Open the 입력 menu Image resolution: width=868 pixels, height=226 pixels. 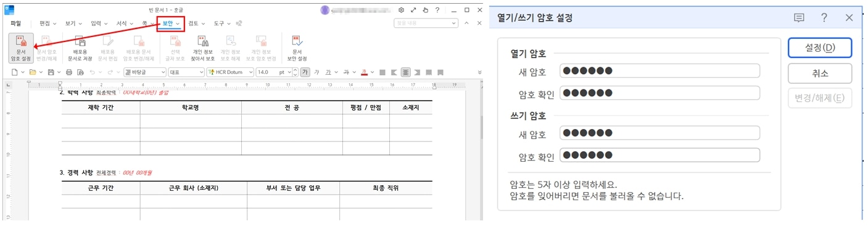coord(99,23)
